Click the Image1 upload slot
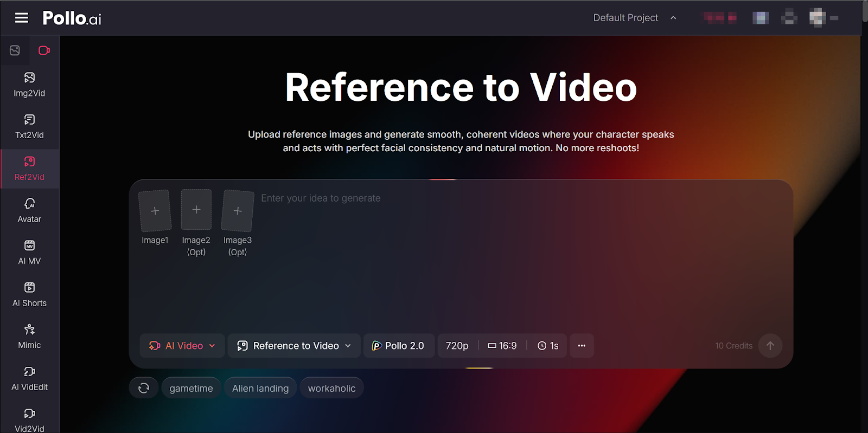Image resolution: width=868 pixels, height=433 pixels. (x=155, y=211)
